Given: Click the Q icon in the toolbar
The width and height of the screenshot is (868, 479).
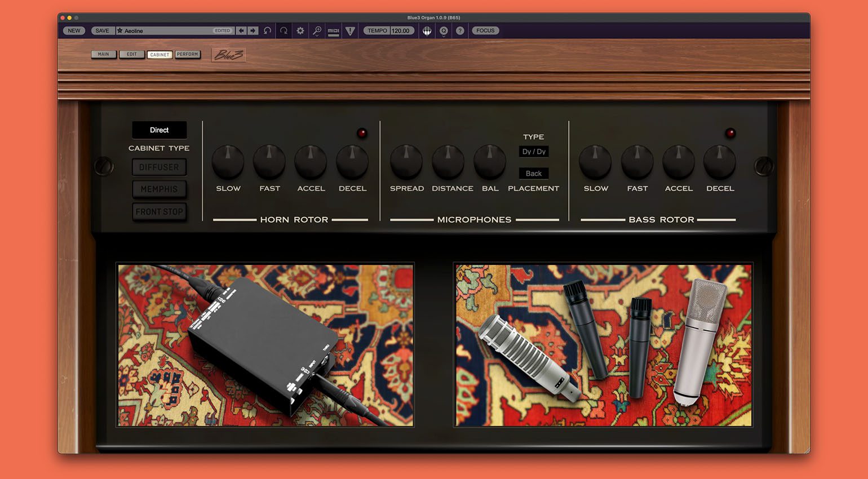Looking at the screenshot, I should point(444,31).
